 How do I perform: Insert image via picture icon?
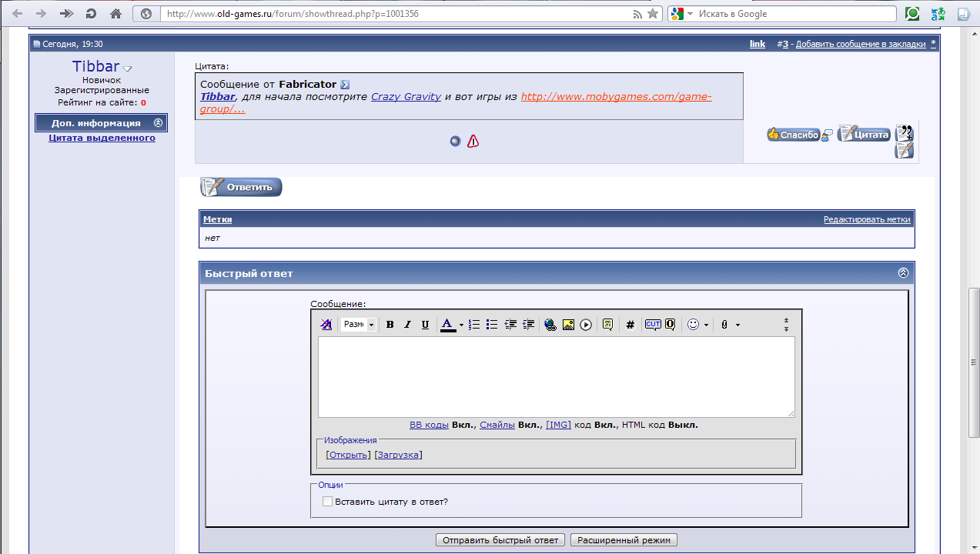(x=568, y=325)
